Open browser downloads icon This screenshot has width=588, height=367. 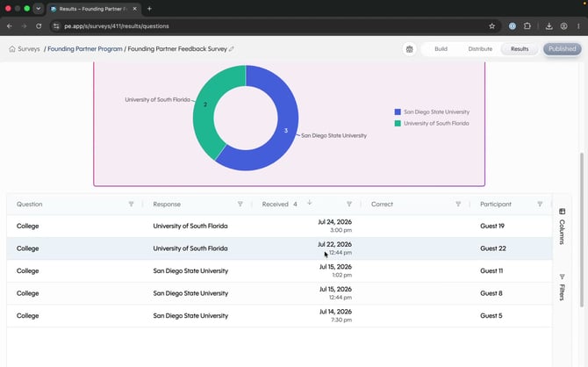click(549, 26)
